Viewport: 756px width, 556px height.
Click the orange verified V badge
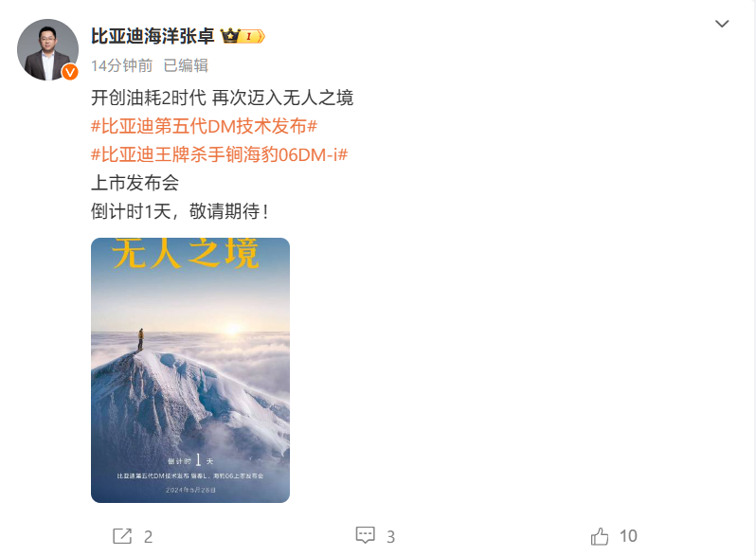(70, 72)
